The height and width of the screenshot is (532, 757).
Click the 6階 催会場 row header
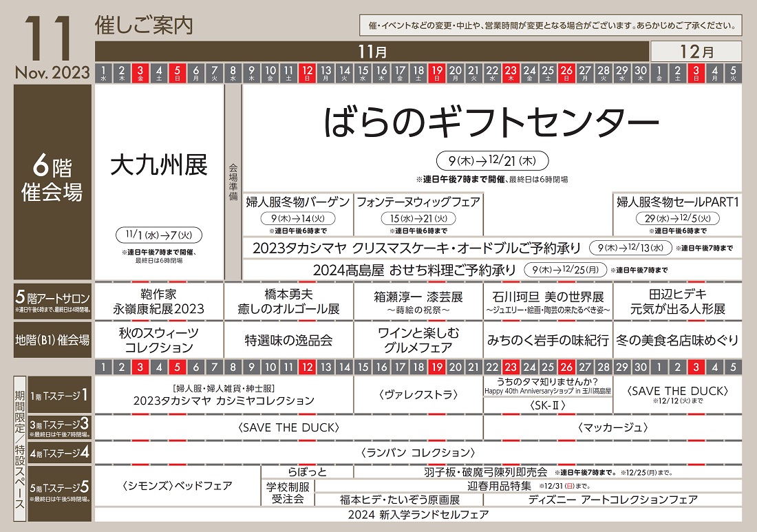[x=52, y=182]
